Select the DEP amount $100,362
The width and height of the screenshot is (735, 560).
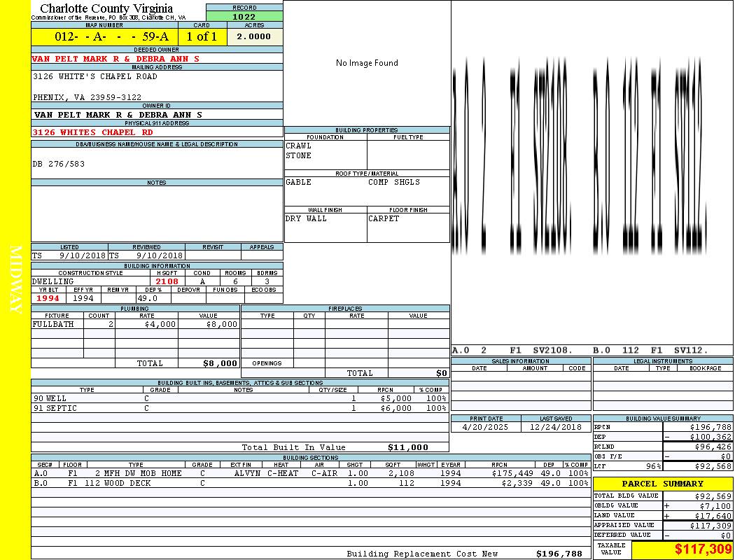click(x=710, y=437)
